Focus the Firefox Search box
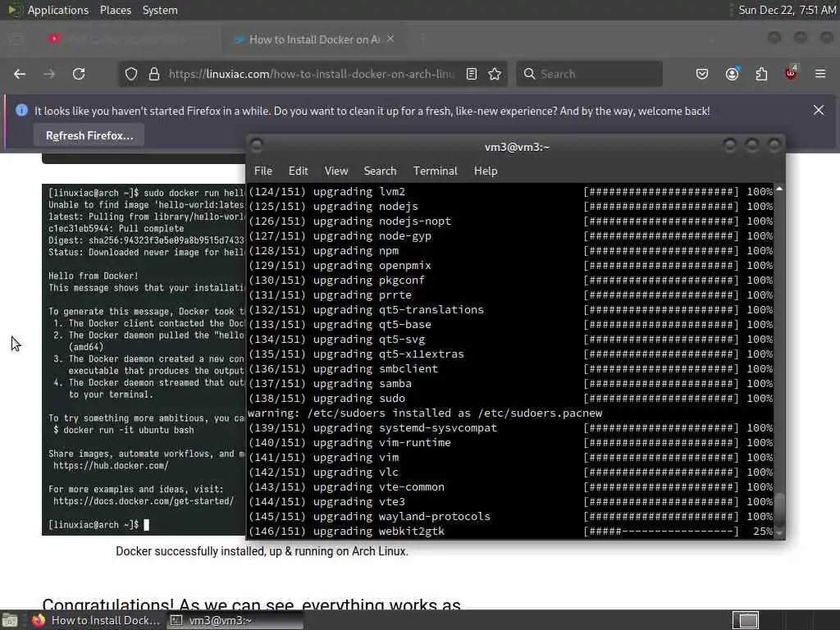 pos(589,74)
